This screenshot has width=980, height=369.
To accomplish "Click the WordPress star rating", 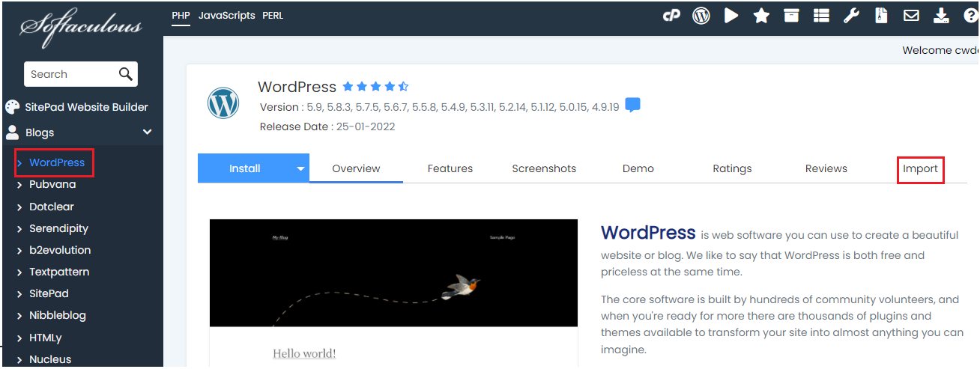I will click(x=375, y=87).
